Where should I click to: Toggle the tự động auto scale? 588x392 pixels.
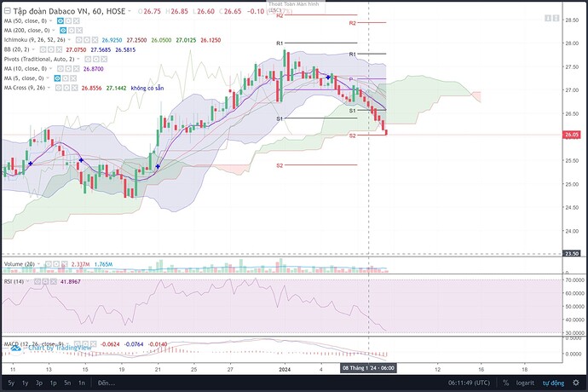click(x=554, y=383)
